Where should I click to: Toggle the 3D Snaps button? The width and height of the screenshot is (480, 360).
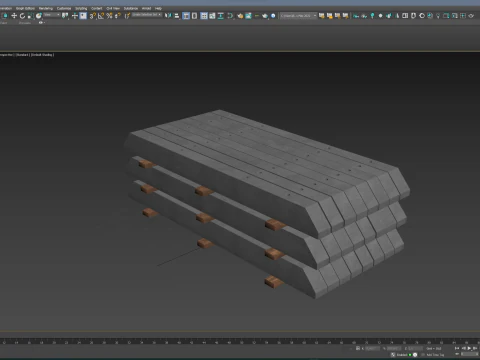click(93, 16)
